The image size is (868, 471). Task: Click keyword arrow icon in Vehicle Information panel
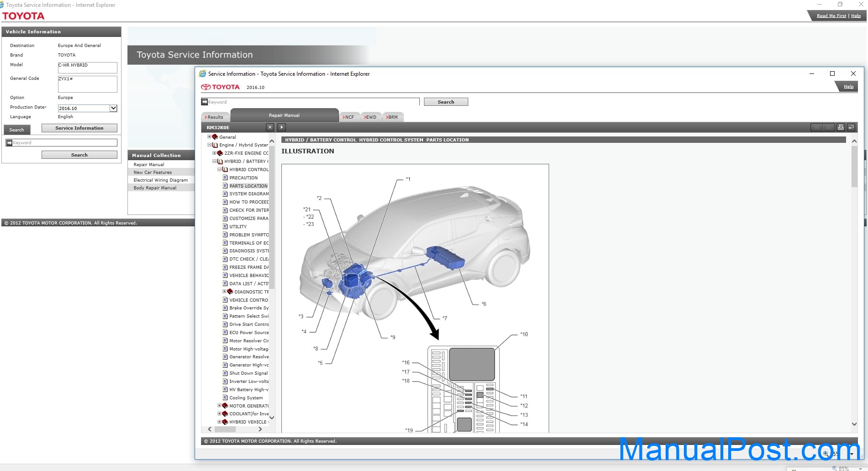point(9,143)
